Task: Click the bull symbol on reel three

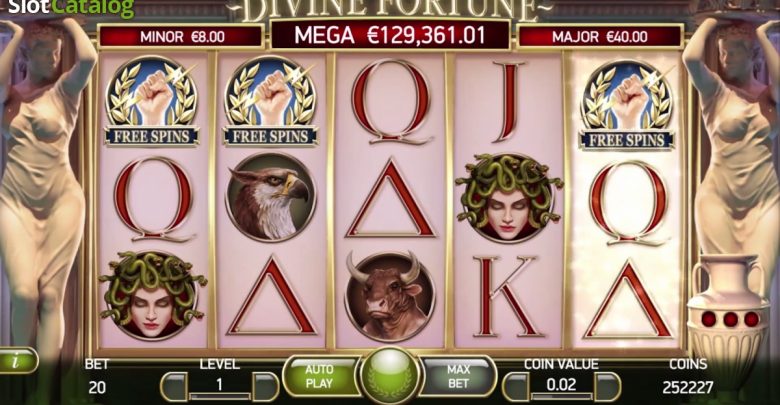Action: click(x=390, y=296)
